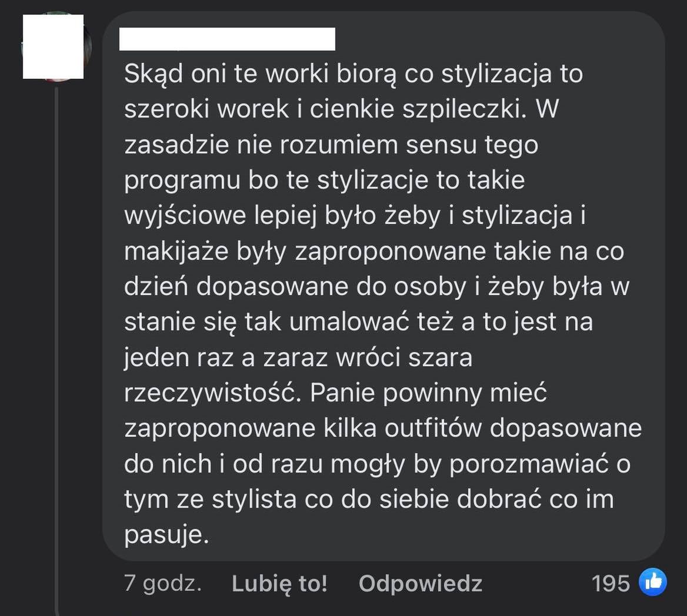
Task: Open the "7 godz." timestamp link
Action: point(163,583)
